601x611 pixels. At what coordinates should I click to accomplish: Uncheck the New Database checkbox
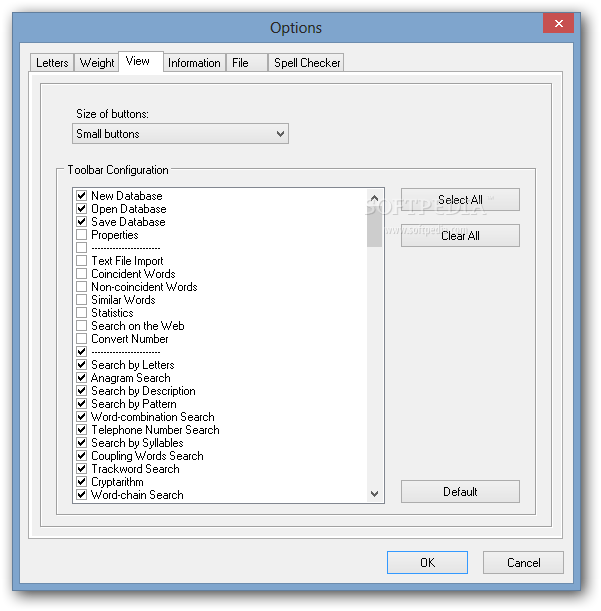(x=81, y=196)
